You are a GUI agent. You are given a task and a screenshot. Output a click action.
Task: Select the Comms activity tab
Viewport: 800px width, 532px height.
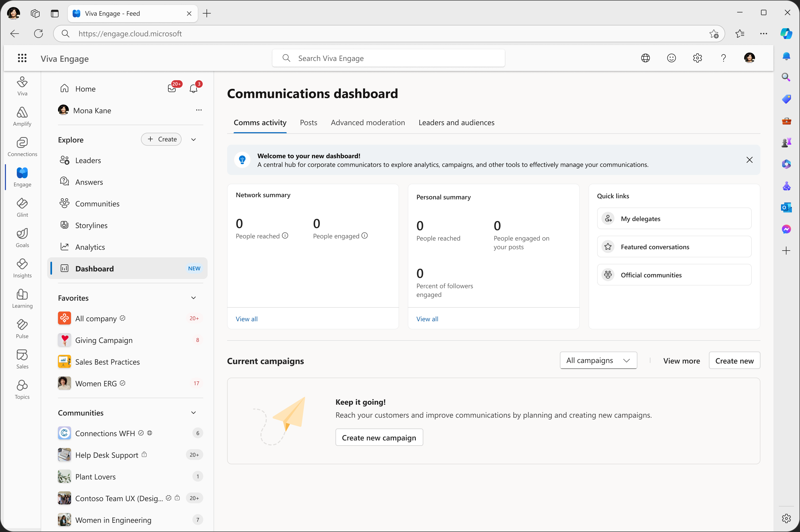click(260, 122)
